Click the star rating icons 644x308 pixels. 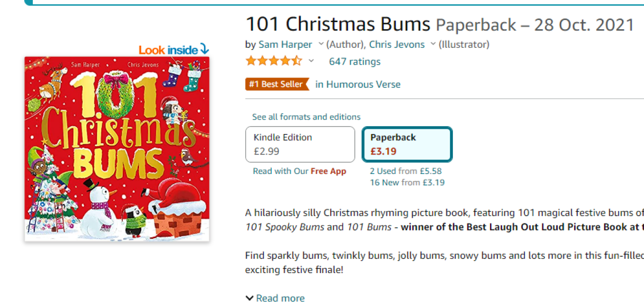point(274,62)
